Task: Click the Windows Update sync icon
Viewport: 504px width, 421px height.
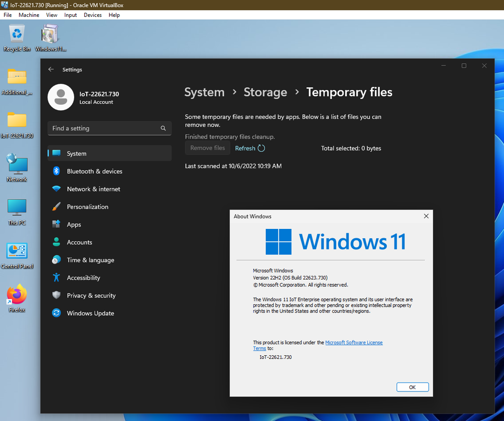Action: pyautogui.click(x=56, y=313)
